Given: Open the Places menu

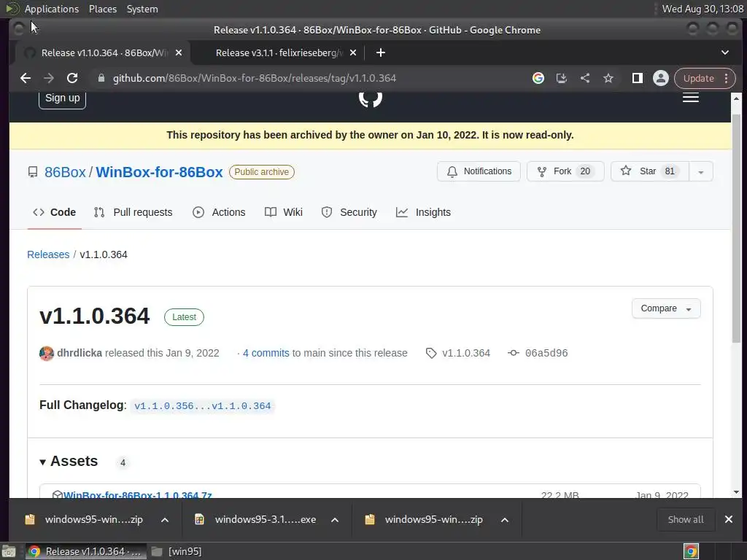Looking at the screenshot, I should click(x=103, y=9).
